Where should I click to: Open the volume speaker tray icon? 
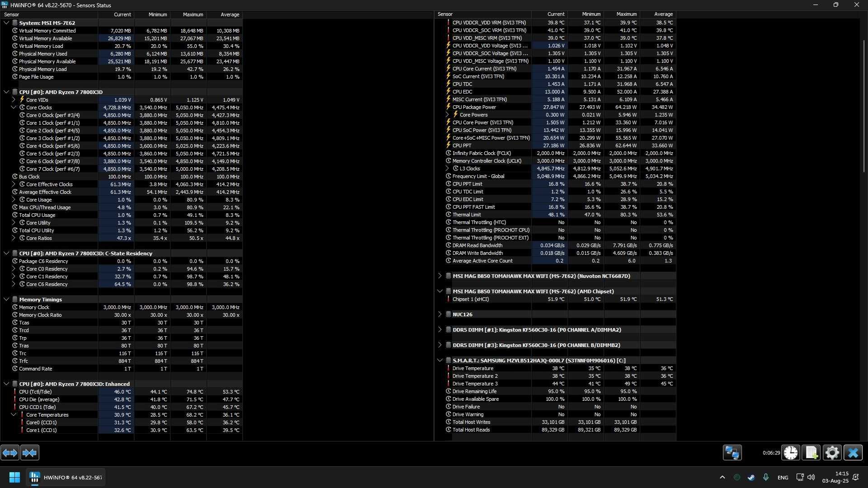tap(811, 477)
